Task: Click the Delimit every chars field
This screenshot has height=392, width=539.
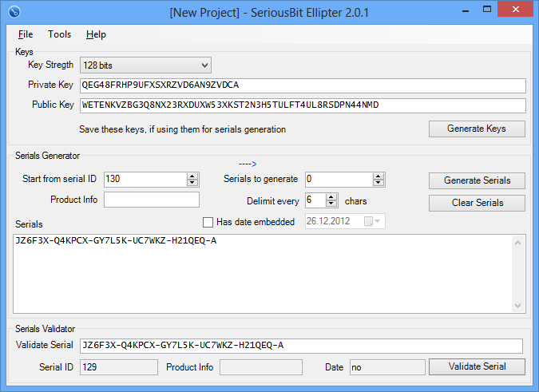Action: pyautogui.click(x=315, y=200)
